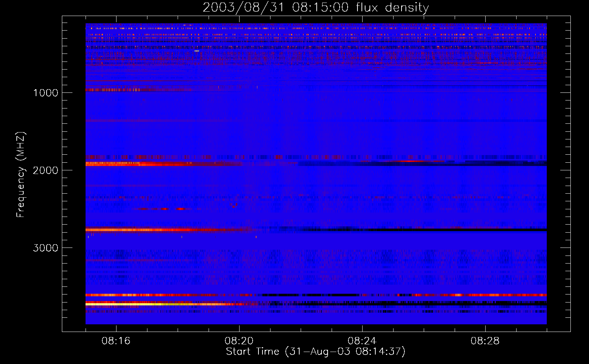Screen dimensions: 589x364
Task: Select the '1000' frequency axis label
Action: pos(46,93)
